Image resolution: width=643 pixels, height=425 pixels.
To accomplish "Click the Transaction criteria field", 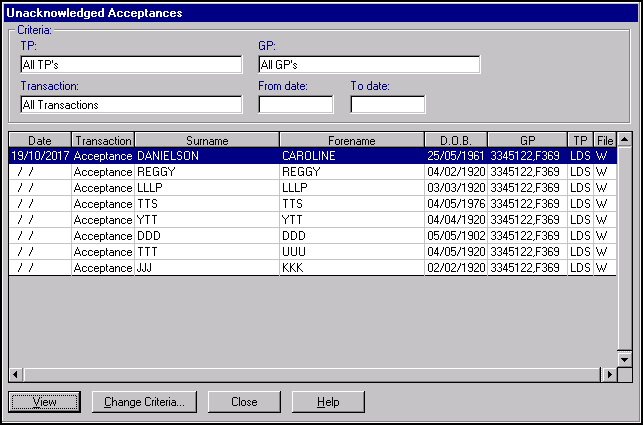I will [131, 105].
